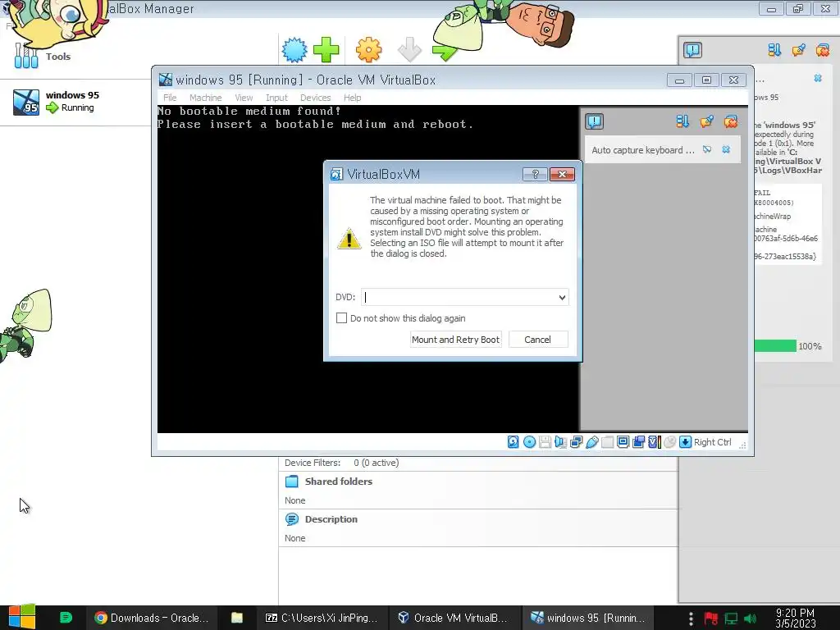Click keep-finished-progresses icon in VM notification panel
This screenshot has height=630, width=840.
pos(706,121)
